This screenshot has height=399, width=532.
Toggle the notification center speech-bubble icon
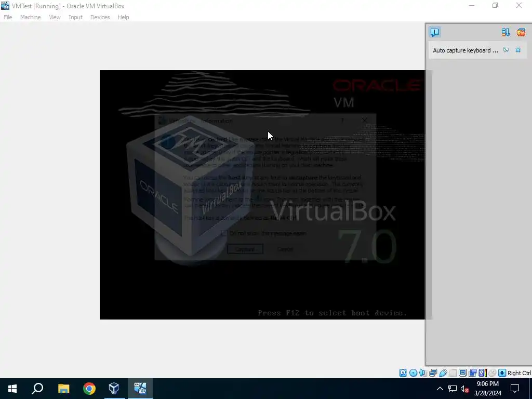pyautogui.click(x=435, y=32)
